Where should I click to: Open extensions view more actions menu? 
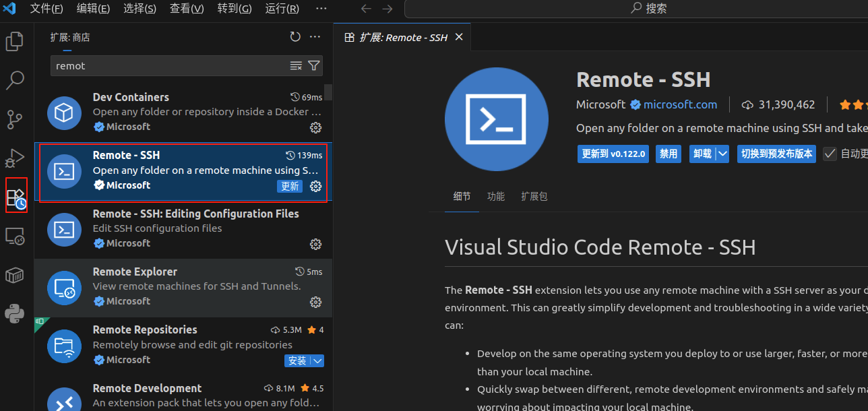pos(315,37)
